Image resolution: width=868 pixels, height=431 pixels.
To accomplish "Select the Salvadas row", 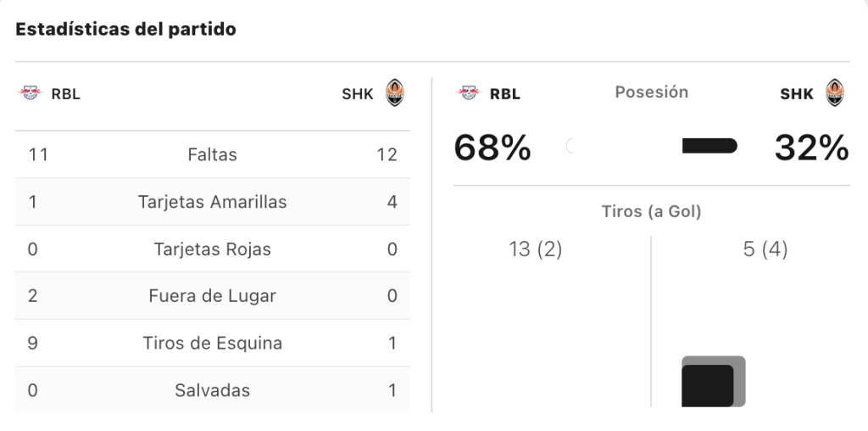I will (213, 390).
